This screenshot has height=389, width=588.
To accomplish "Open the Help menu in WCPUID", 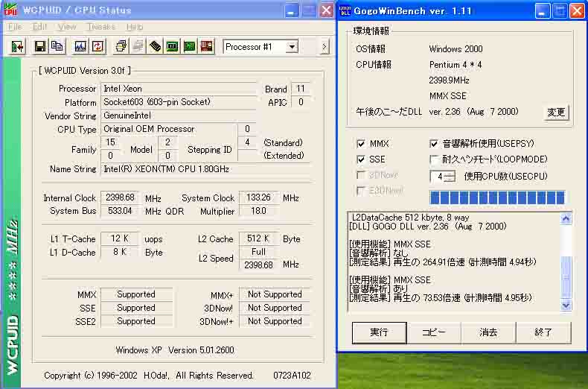I will click(135, 27).
